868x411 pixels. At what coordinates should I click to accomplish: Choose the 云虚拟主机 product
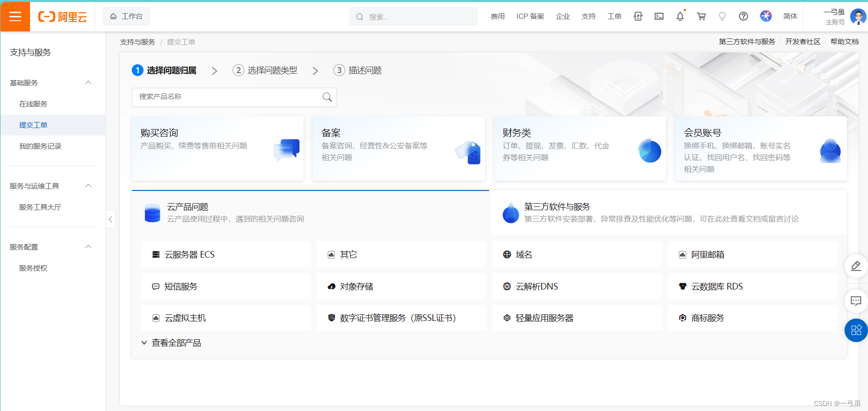(x=226, y=318)
